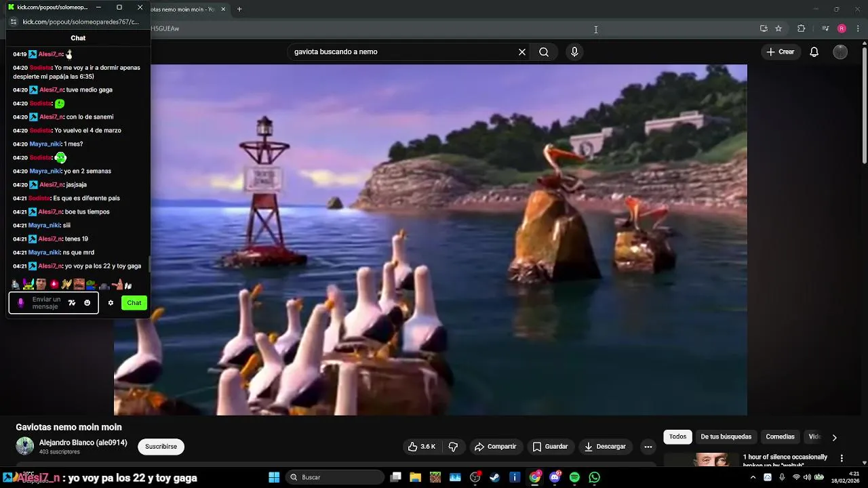Select the De tus búsquedas chip
Viewport: 868px width, 488px height.
[726, 436]
